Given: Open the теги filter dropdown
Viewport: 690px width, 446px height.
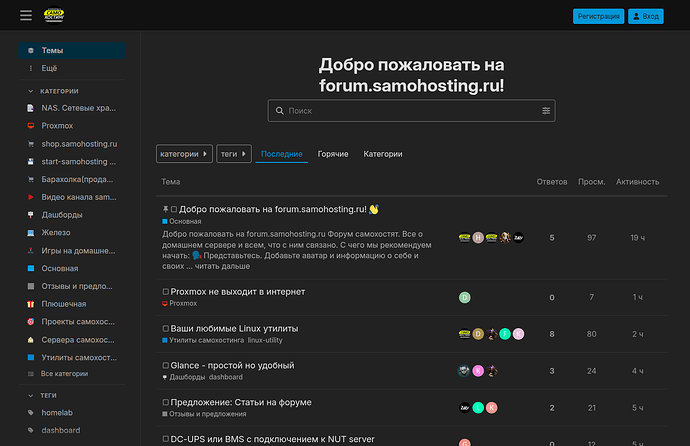Looking at the screenshot, I should point(234,154).
